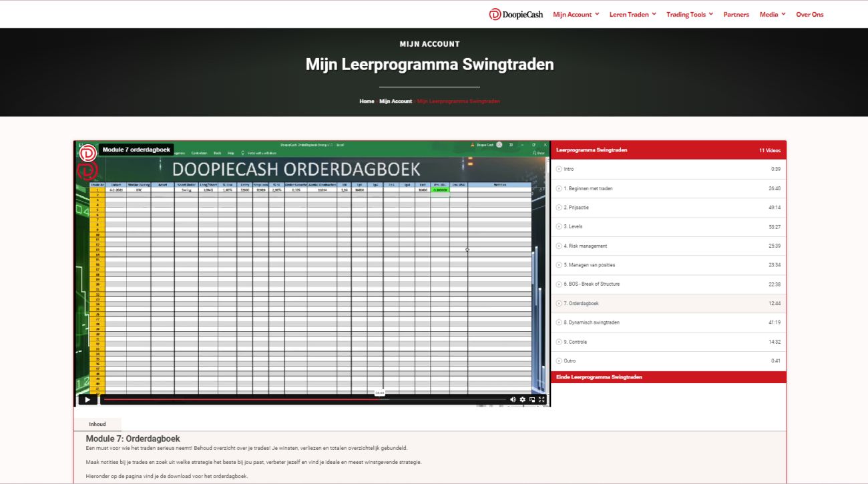The width and height of the screenshot is (868, 484).
Task: Switch to the Inhoud tab
Action: (x=97, y=424)
